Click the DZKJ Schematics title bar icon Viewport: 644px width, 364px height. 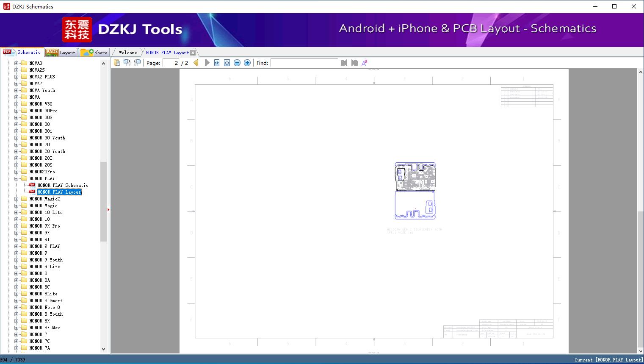point(6,6)
